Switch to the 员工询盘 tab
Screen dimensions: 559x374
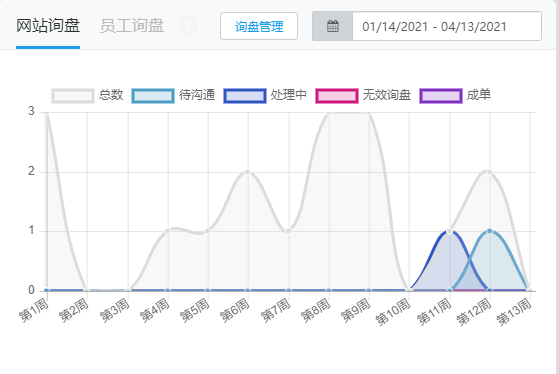(132, 26)
